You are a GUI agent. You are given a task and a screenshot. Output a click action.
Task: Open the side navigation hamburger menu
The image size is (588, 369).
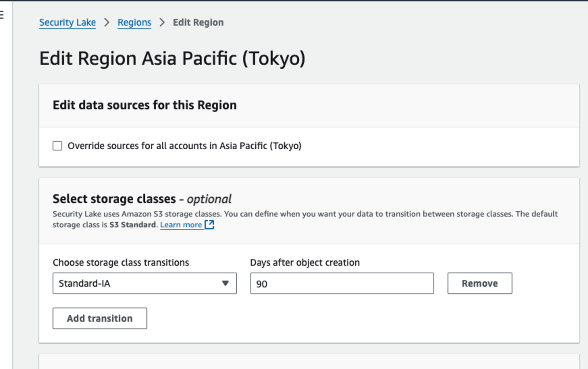point(2,15)
